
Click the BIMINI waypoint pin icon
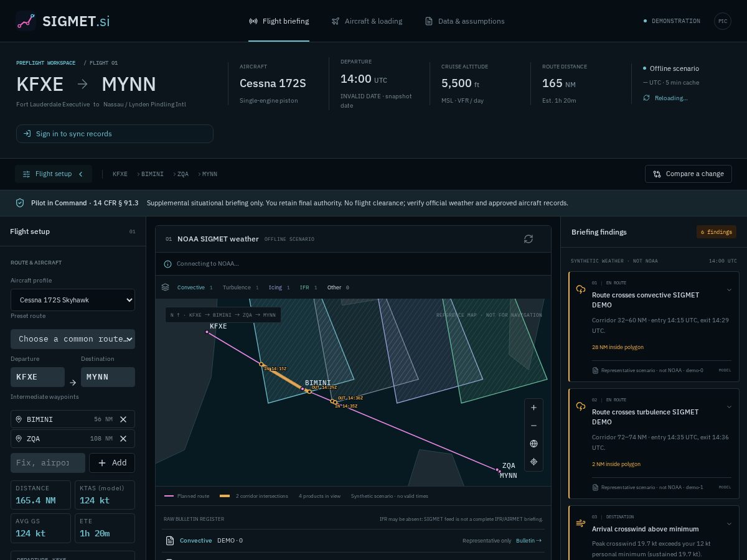[x=19, y=419]
